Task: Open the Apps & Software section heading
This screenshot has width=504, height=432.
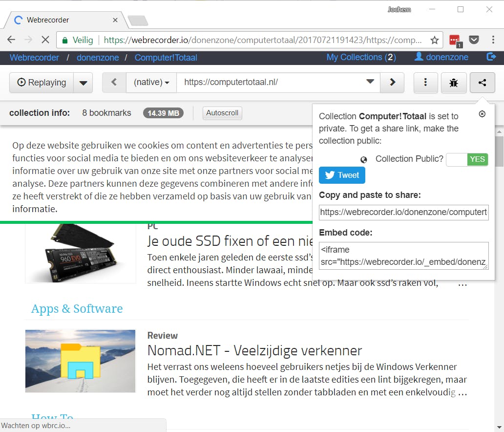Action: (x=77, y=308)
